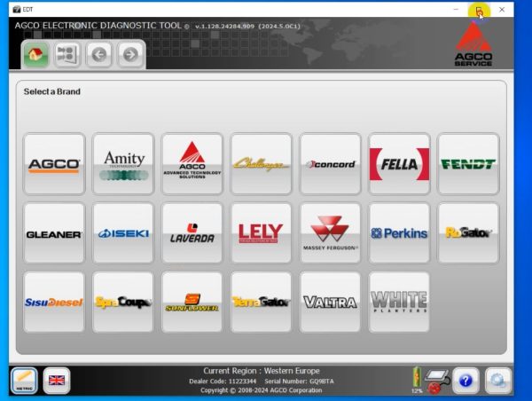Close the EDT window

click(x=502, y=10)
